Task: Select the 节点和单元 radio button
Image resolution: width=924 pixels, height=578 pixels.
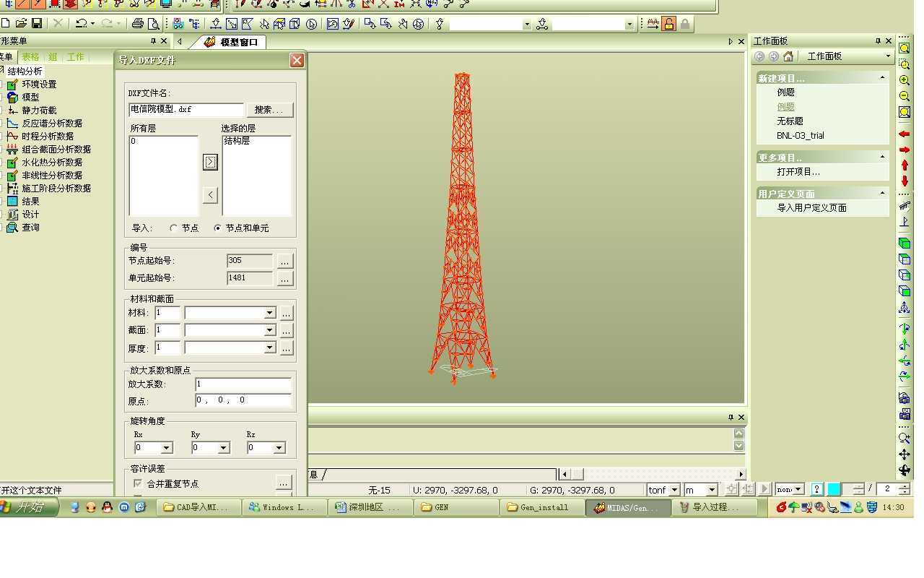Action: (217, 228)
